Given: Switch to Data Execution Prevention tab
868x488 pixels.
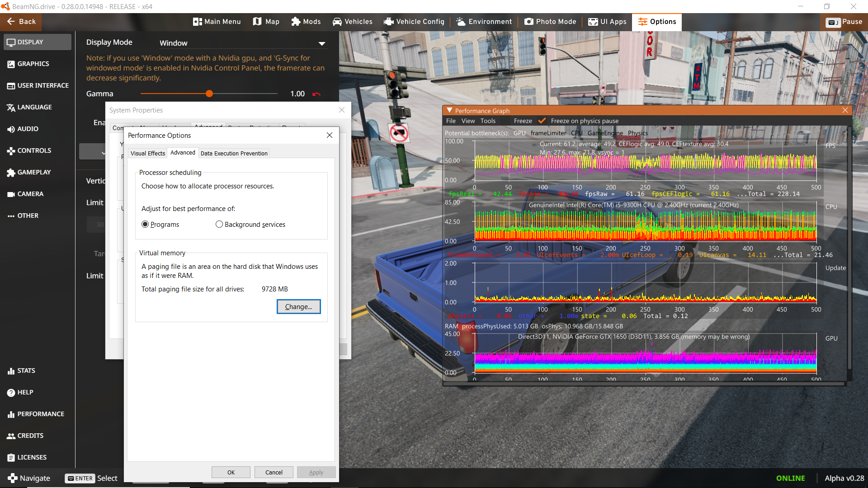Looking at the screenshot, I should coord(234,153).
